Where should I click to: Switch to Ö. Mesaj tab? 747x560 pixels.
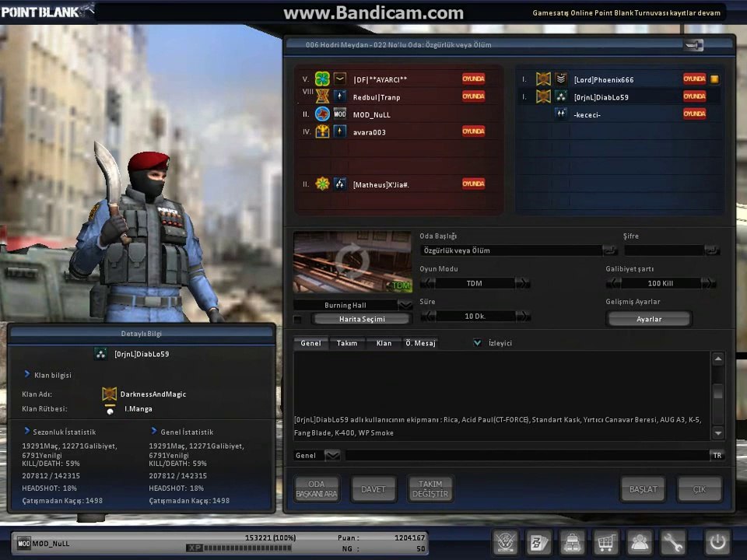pyautogui.click(x=420, y=343)
